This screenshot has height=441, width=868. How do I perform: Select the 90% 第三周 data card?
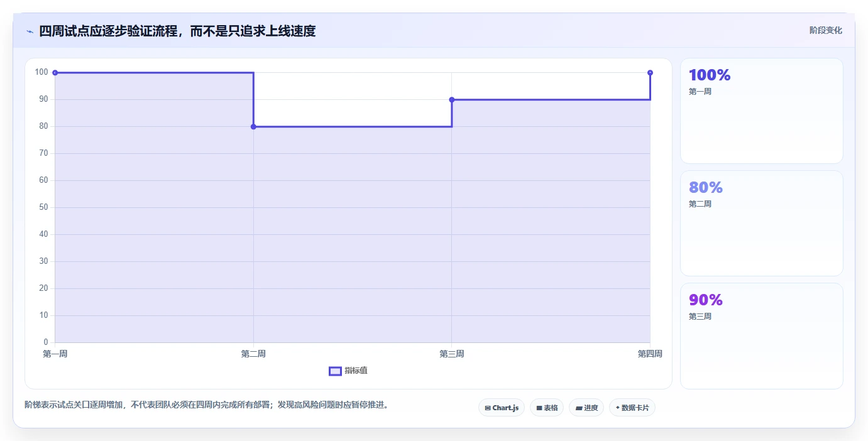point(761,336)
